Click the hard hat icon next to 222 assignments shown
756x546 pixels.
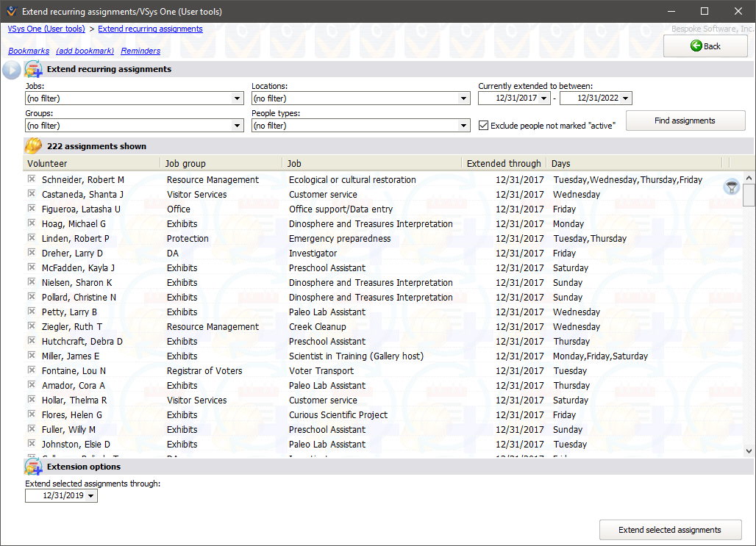32,146
